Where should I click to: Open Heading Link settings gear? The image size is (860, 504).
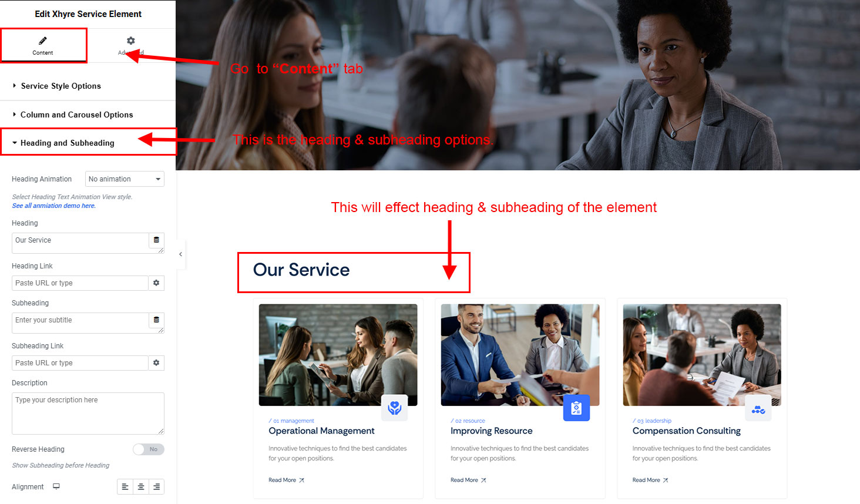click(x=156, y=283)
